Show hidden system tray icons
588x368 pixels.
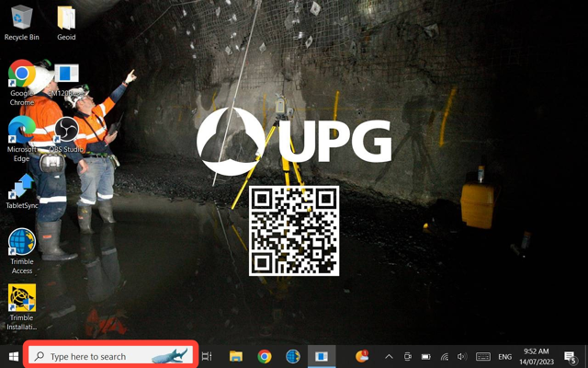(389, 356)
